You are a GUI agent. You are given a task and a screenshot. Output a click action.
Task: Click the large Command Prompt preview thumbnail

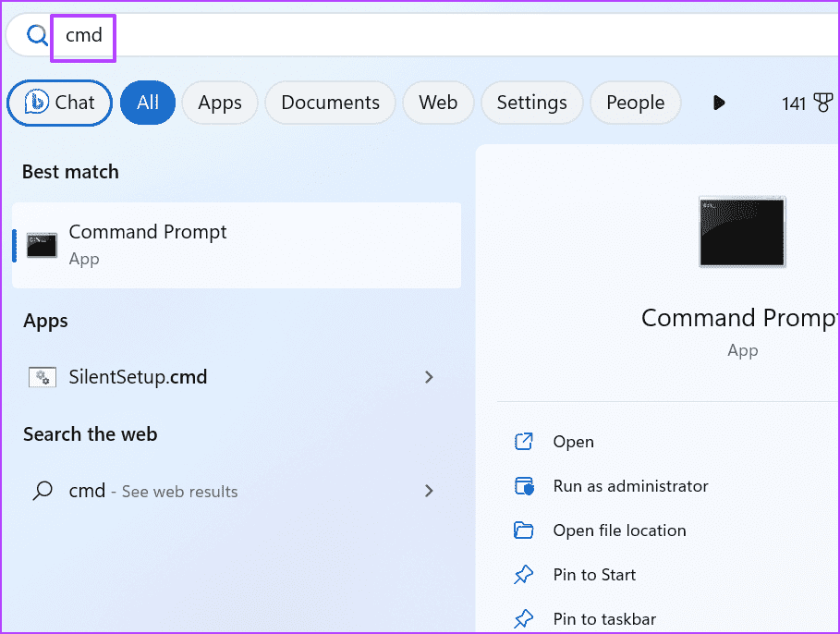point(742,232)
